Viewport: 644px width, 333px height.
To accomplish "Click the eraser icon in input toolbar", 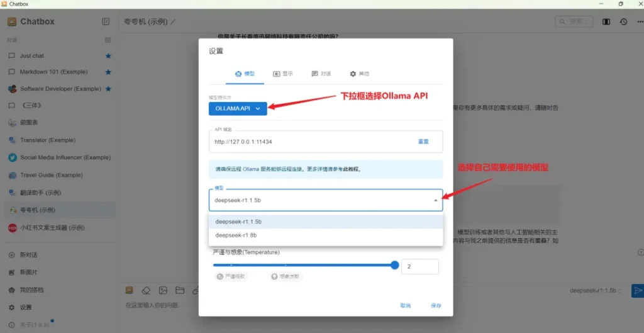I will coord(146,290).
